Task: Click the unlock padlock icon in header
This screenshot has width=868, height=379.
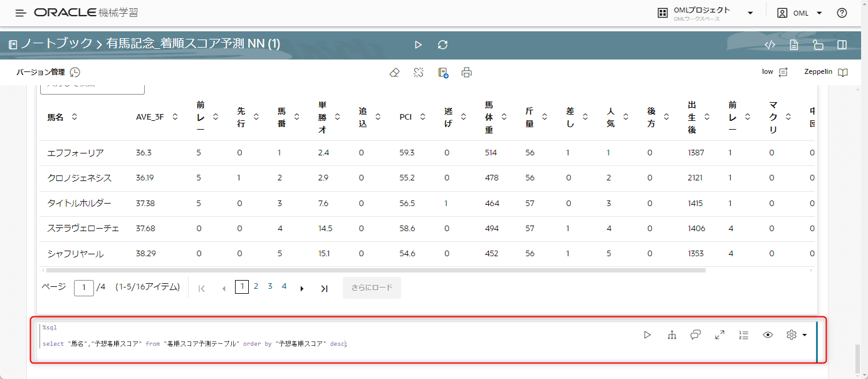Action: 818,44
